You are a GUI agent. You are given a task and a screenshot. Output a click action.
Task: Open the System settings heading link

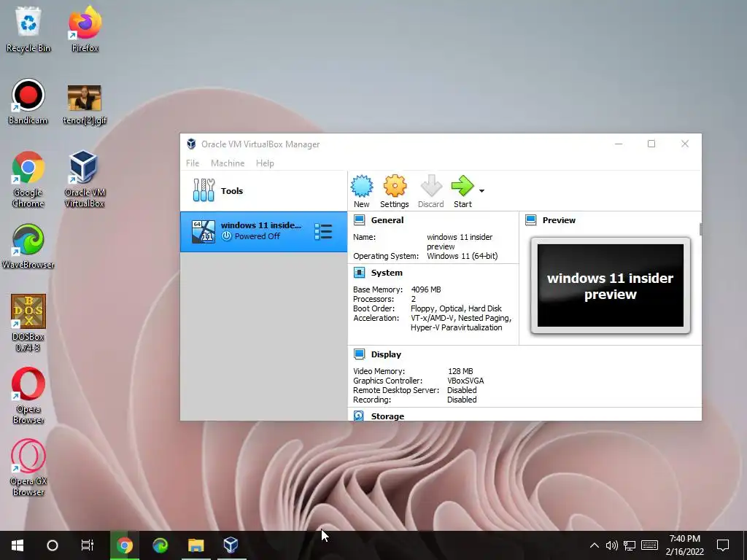click(x=387, y=273)
